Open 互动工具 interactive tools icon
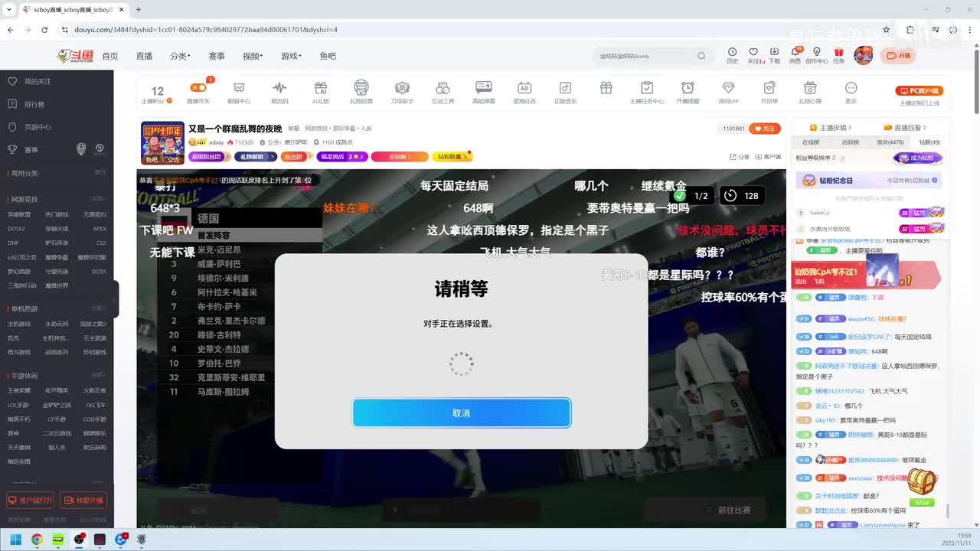This screenshot has width=980, height=551. tap(443, 88)
